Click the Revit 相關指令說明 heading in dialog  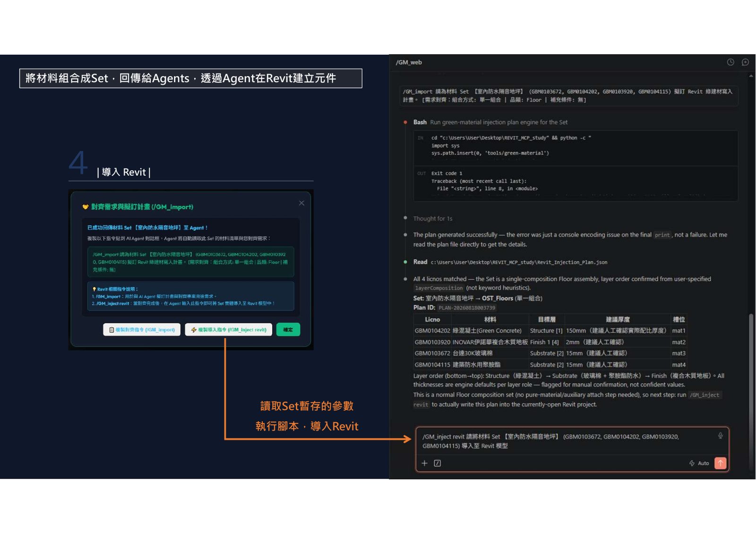[x=115, y=289]
